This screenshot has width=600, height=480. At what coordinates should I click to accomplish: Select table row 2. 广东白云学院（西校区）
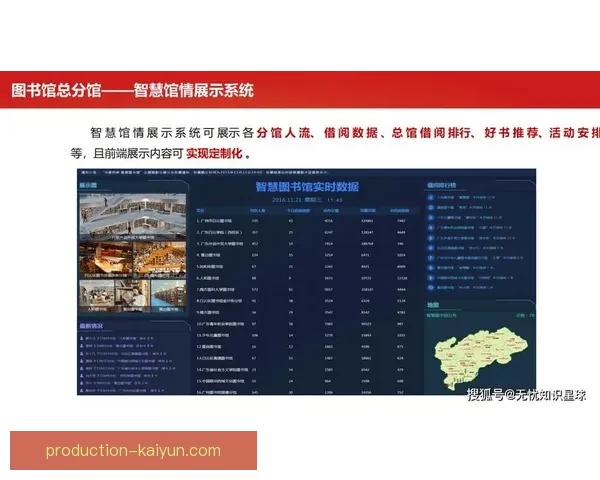point(306,232)
